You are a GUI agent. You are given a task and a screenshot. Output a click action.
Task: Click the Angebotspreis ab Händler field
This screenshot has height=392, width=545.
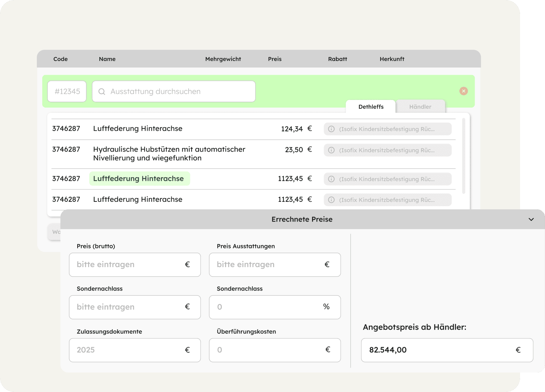pyautogui.click(x=439, y=350)
